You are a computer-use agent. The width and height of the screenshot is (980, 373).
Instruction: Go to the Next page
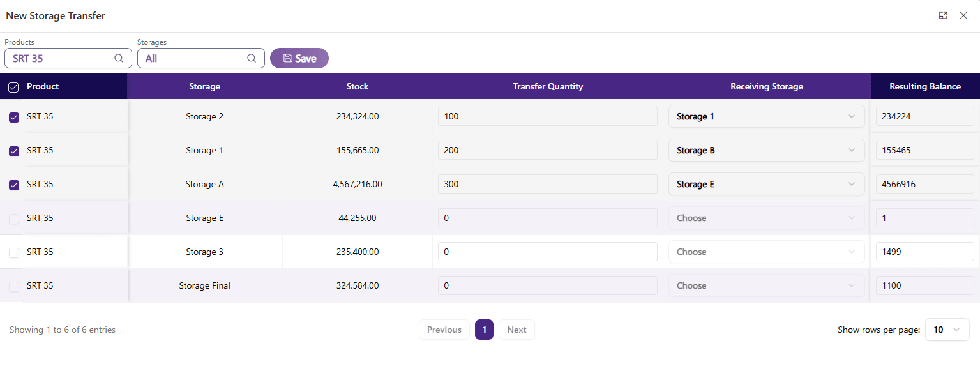(x=516, y=330)
